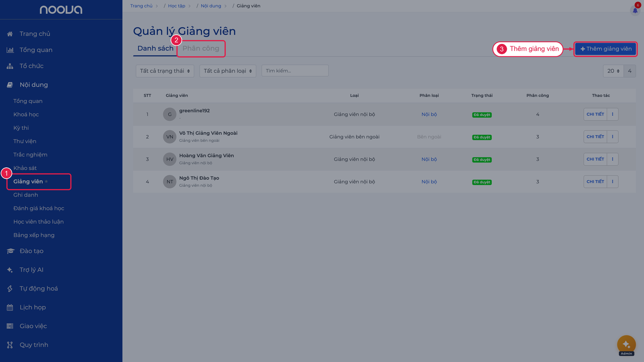Open CHI TIẾT for Hoàng Văn Giảng Viên

pos(595,159)
